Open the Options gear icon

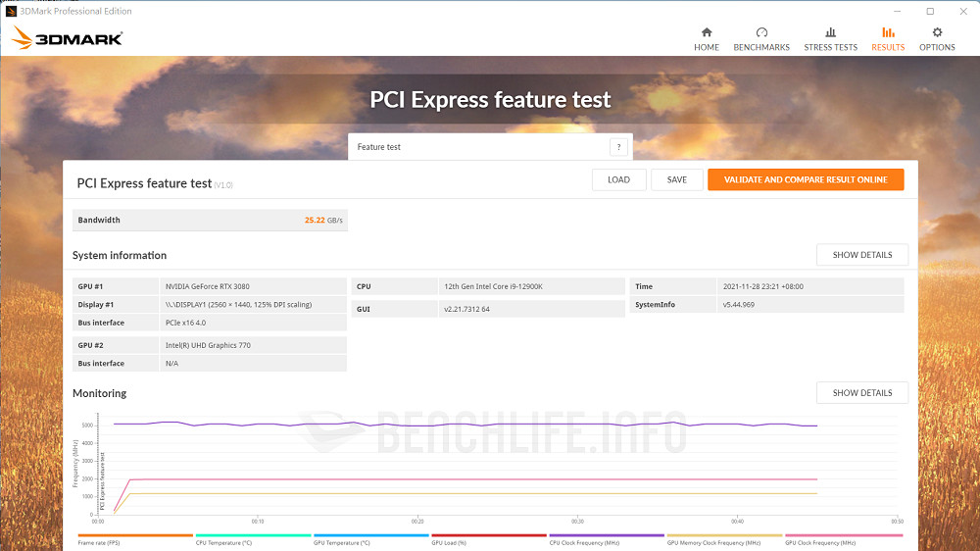click(937, 32)
